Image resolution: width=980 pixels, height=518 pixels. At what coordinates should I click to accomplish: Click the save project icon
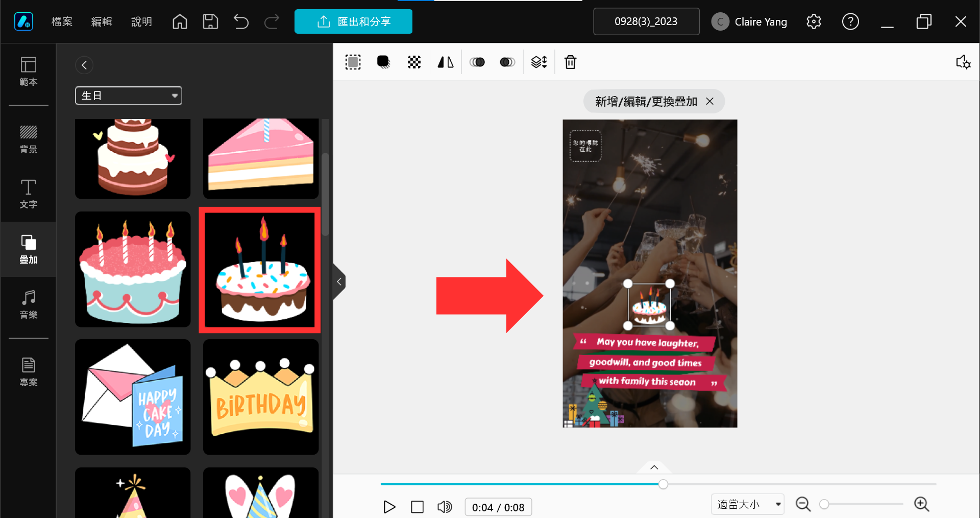[210, 21]
